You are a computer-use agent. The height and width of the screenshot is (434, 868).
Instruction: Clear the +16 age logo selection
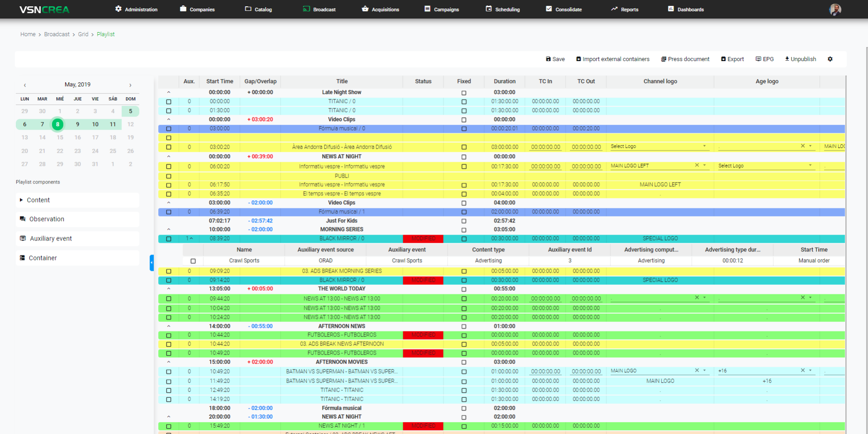(x=803, y=370)
